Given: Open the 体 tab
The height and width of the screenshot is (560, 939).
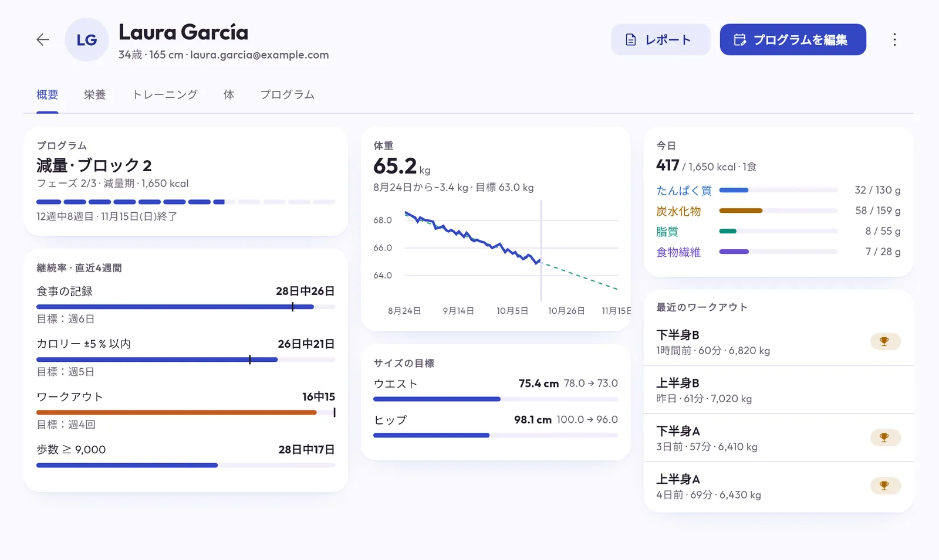Looking at the screenshot, I should pyautogui.click(x=229, y=94).
